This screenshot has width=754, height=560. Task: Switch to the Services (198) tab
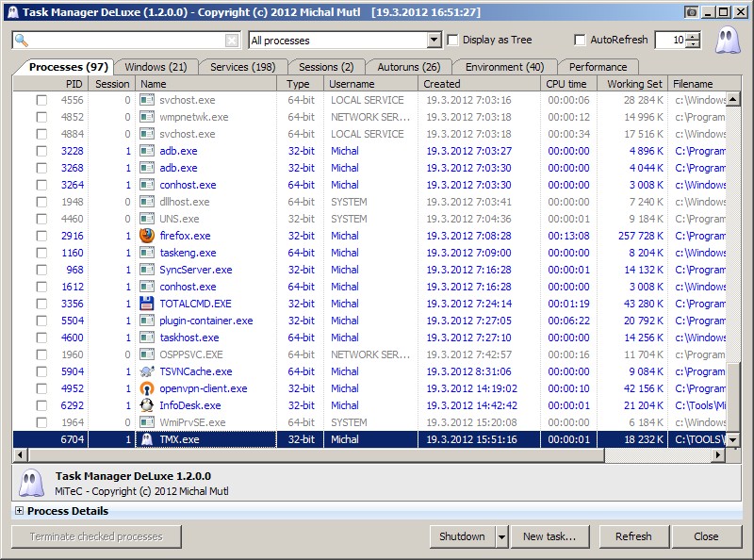click(x=242, y=67)
